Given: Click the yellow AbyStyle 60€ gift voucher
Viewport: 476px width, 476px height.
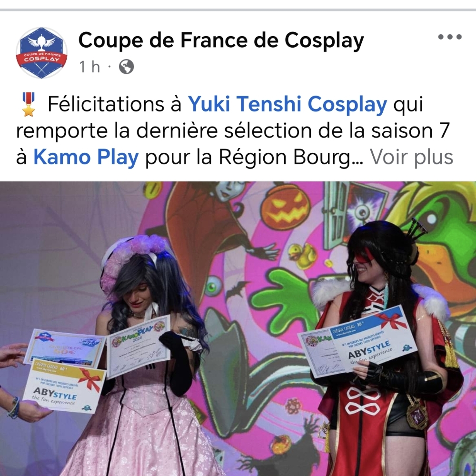Looking at the screenshot, I should click(x=64, y=386).
